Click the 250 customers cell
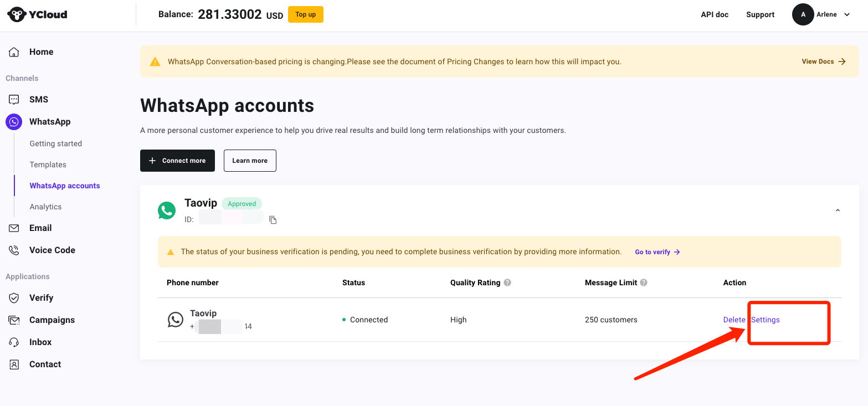The height and width of the screenshot is (406, 868). [611, 320]
